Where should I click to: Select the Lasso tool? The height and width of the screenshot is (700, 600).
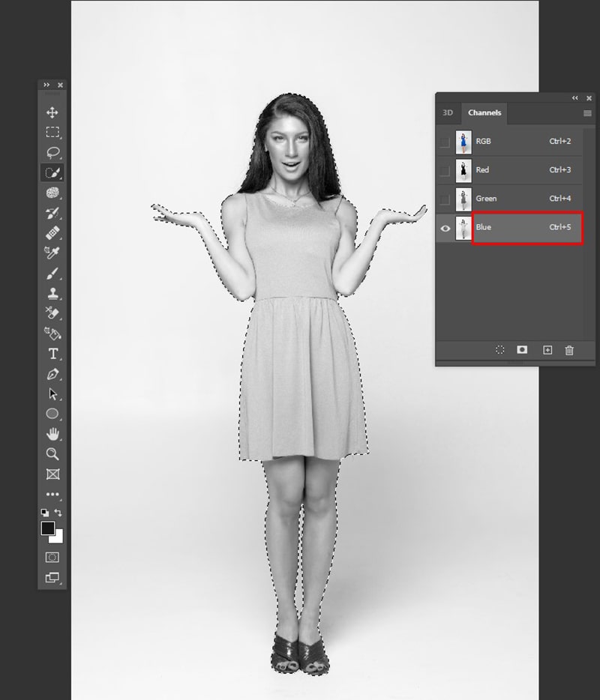(x=52, y=152)
